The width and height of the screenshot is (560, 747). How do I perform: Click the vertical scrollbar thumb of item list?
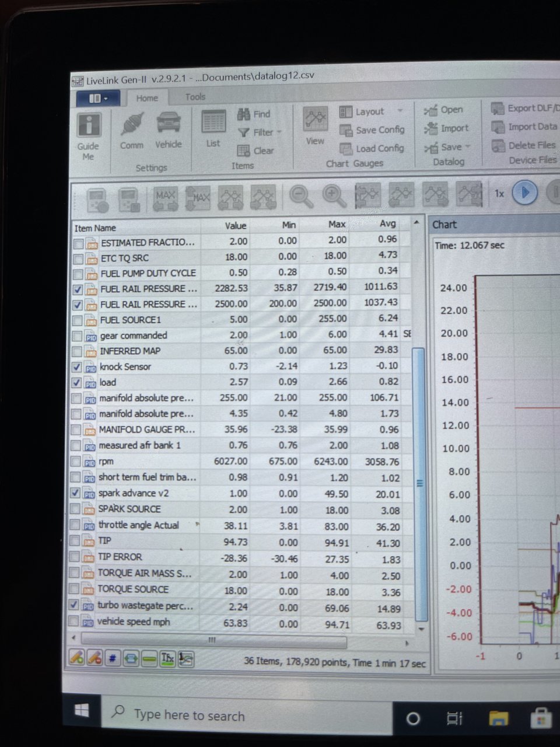pos(419,483)
